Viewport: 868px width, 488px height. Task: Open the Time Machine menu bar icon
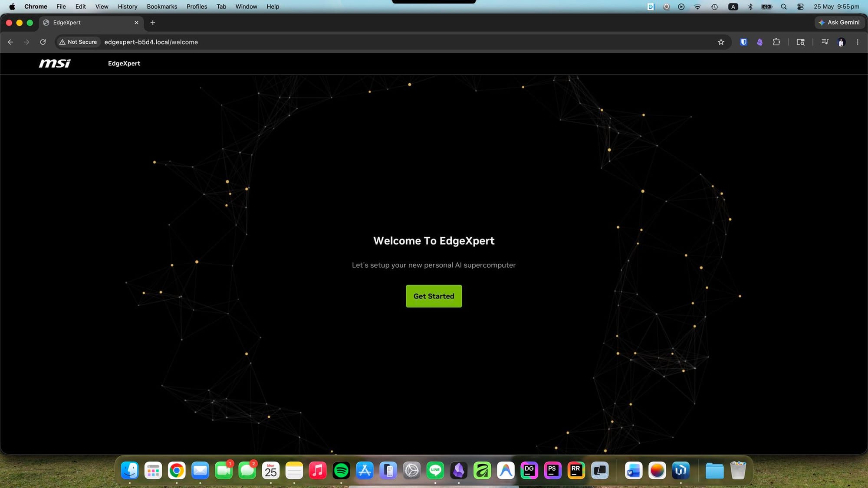tap(714, 7)
